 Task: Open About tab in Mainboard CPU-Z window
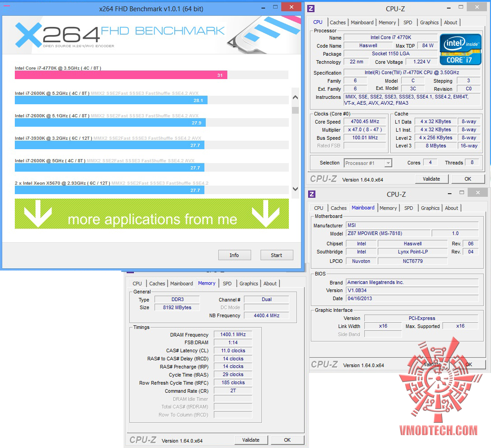coord(451,208)
